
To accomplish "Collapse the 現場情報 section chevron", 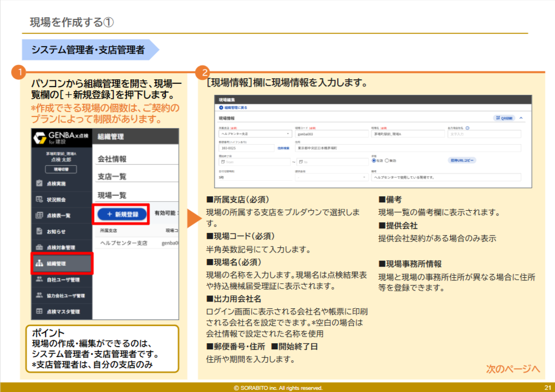I will (521, 118).
